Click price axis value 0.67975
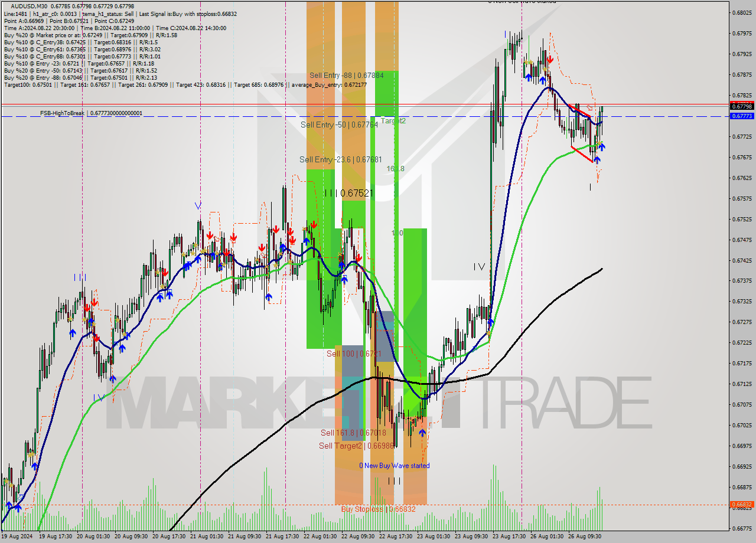Screen dimensions: 756x543 click(x=742, y=33)
